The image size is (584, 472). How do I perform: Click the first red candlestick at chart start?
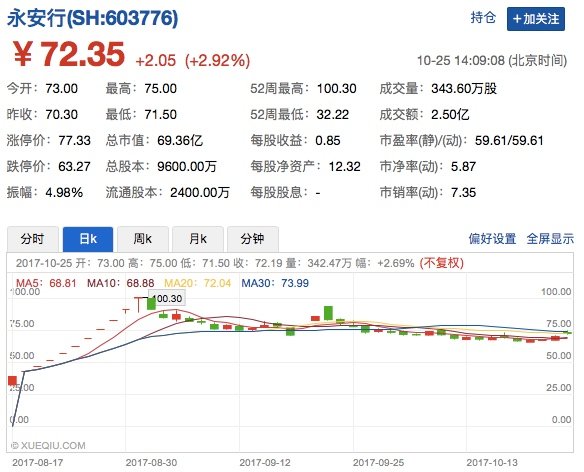(12, 381)
